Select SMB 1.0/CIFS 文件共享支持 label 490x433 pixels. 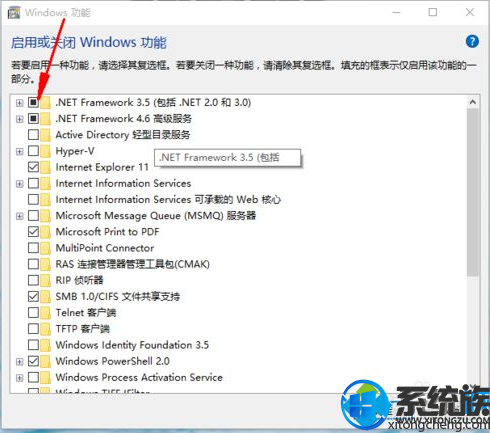(118, 296)
